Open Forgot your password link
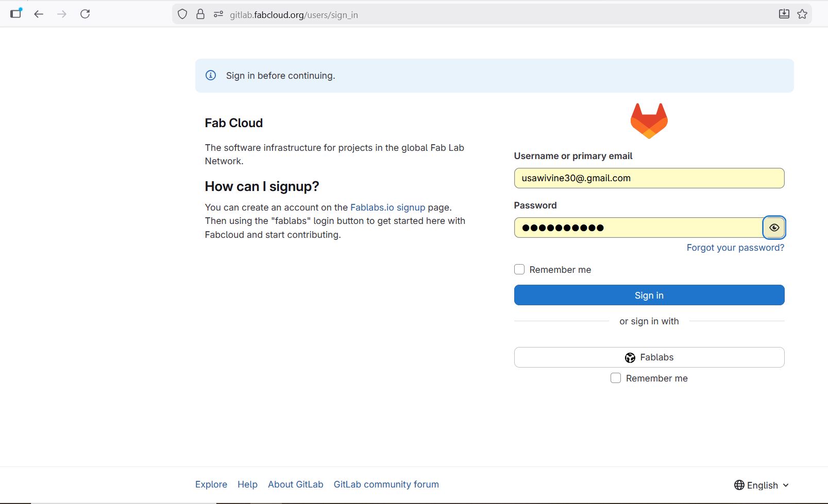Viewport: 828px width, 504px height. click(x=735, y=248)
